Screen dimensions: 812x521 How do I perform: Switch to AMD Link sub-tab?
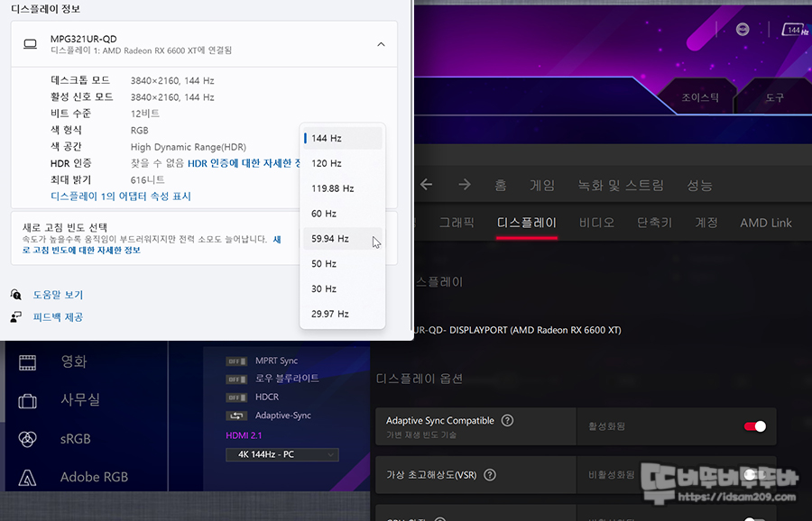pyautogui.click(x=765, y=223)
